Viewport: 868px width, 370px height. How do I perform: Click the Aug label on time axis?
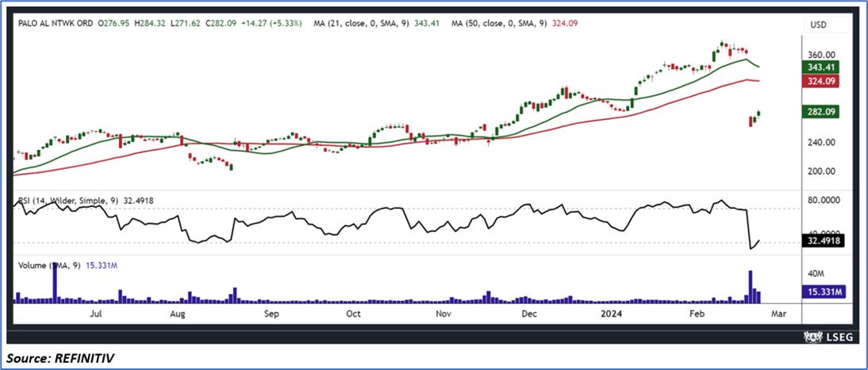click(x=177, y=314)
